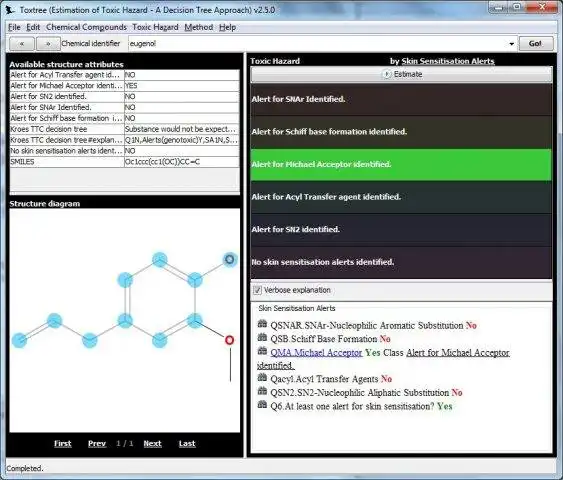Viewport: 563px width, 480px height.
Task: Click the icon beside QSN2.SN2-Nucleophilic rule
Action: coord(262,391)
